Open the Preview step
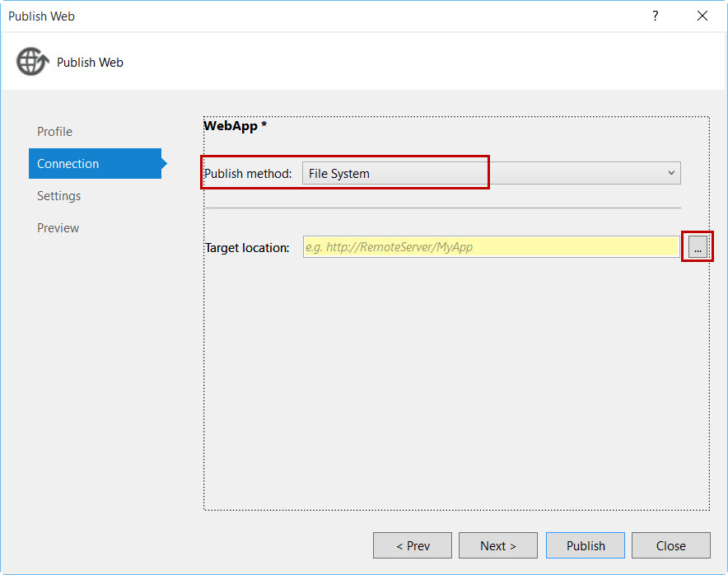The image size is (728, 575). [x=58, y=228]
